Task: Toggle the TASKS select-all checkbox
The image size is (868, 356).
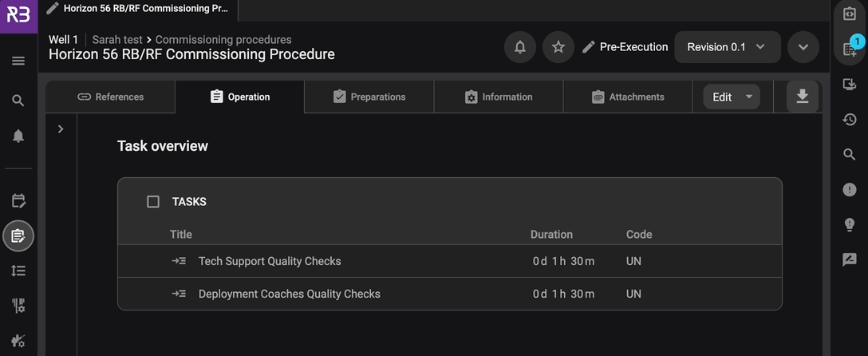Action: pyautogui.click(x=153, y=202)
